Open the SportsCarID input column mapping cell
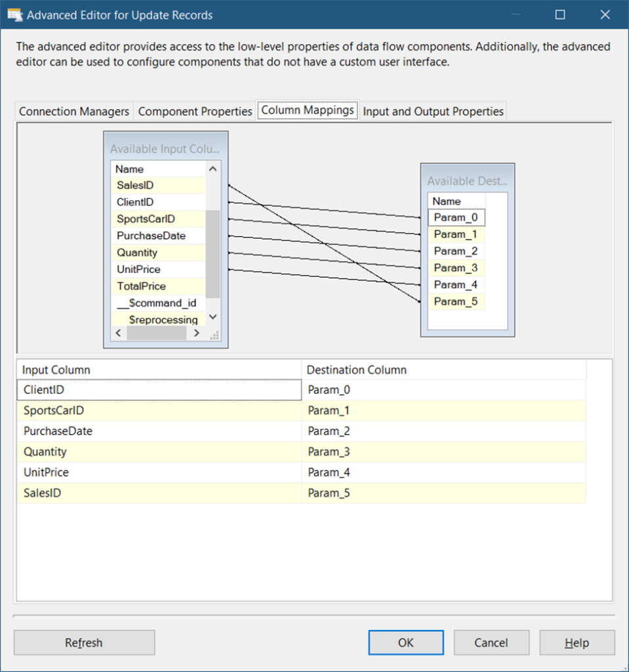 (x=159, y=411)
